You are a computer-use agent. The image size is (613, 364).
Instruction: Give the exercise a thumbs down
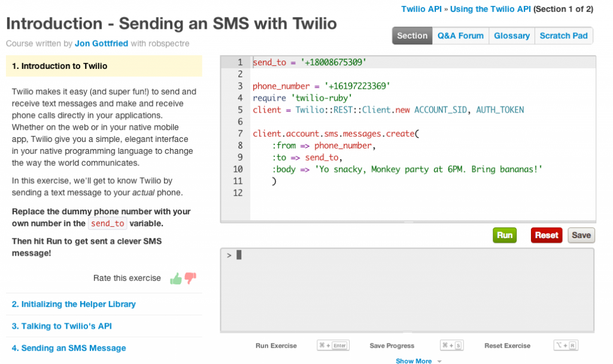190,278
